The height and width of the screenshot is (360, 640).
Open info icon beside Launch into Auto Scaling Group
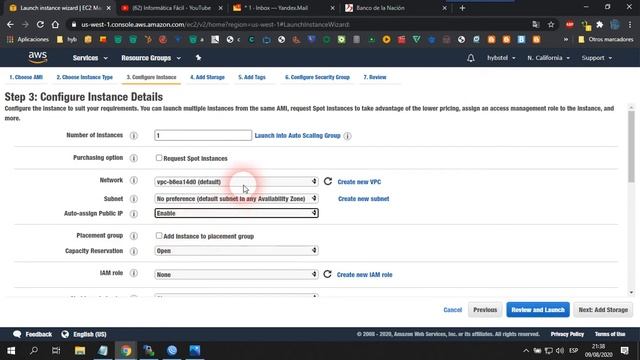(x=347, y=136)
